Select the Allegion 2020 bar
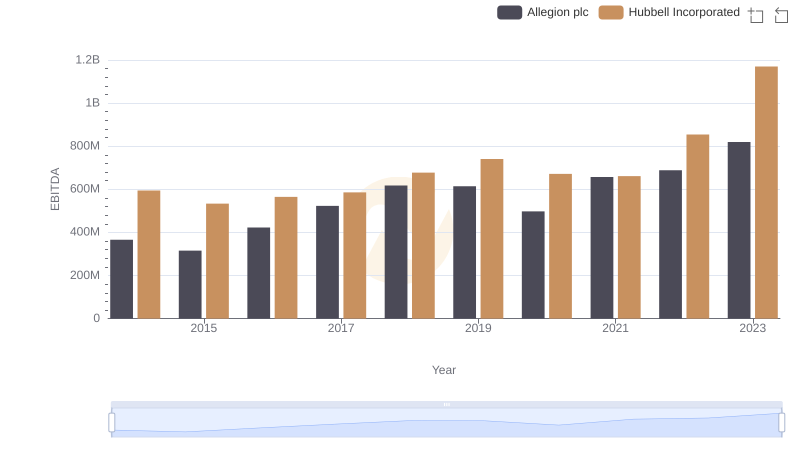 [533, 265]
